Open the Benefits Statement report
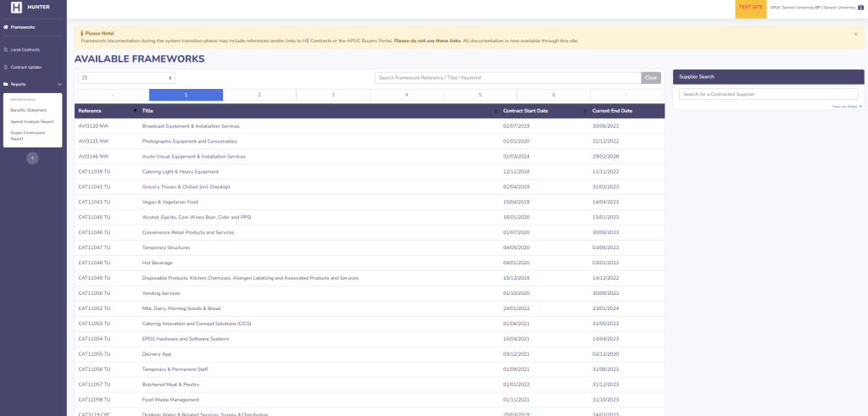The width and height of the screenshot is (868, 416). click(x=29, y=110)
